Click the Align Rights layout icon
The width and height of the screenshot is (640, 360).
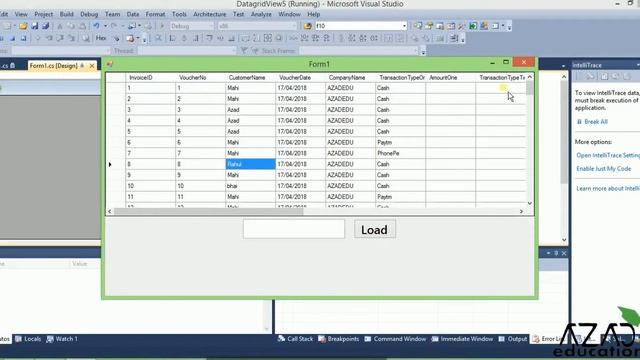click(196, 38)
